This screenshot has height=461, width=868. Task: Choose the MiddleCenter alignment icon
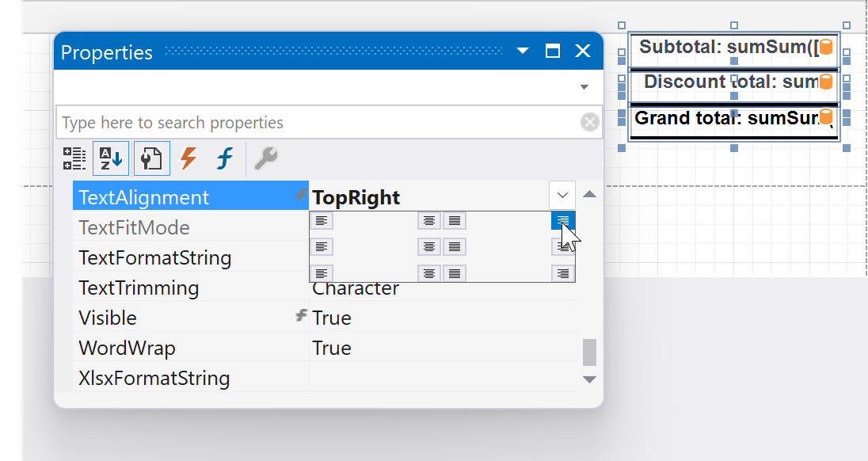coord(428,246)
